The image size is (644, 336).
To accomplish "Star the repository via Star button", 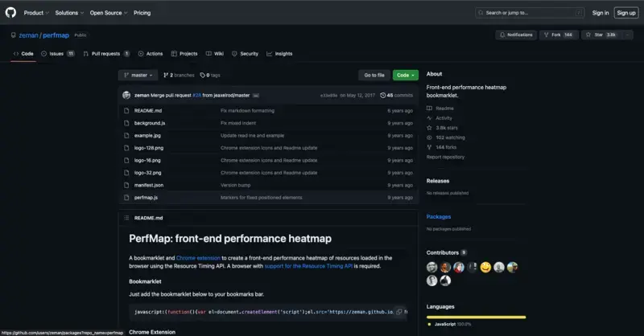I will (x=601, y=35).
